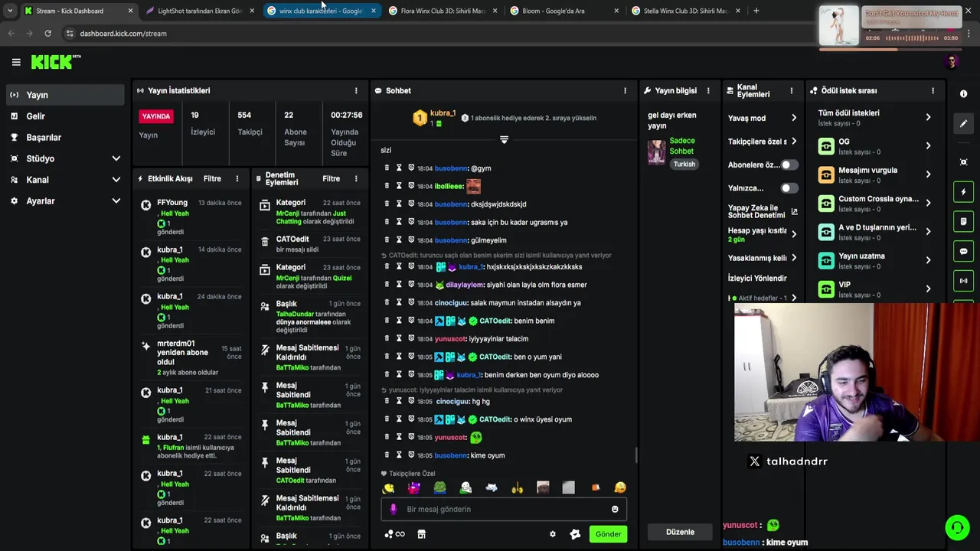Open the Filtre dropdown in Denetim Eylemleri
Screen dimensions: 980x551
pos(332,178)
